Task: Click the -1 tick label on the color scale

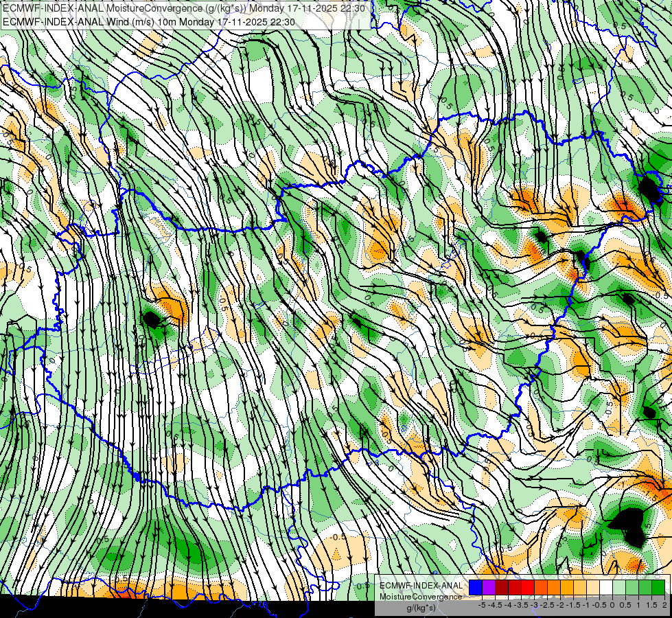Action: coord(586,605)
